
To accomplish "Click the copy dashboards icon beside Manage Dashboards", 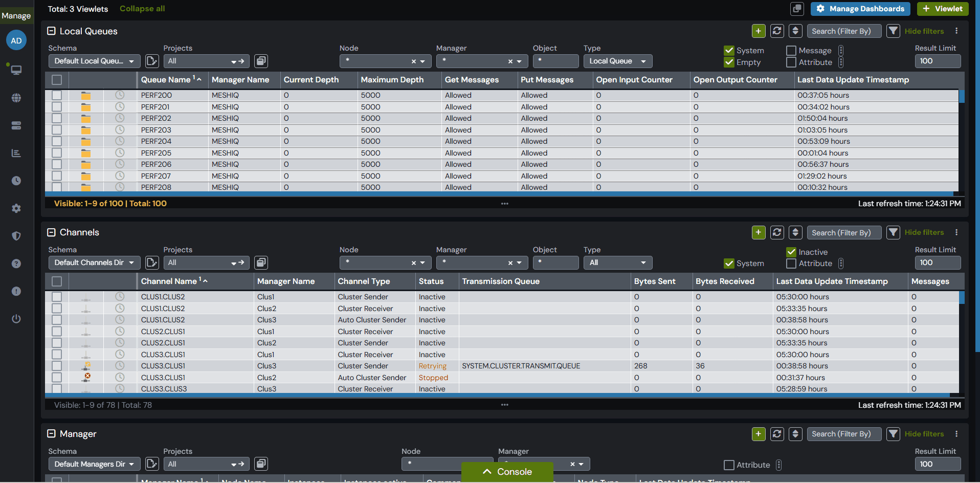I will click(x=797, y=9).
